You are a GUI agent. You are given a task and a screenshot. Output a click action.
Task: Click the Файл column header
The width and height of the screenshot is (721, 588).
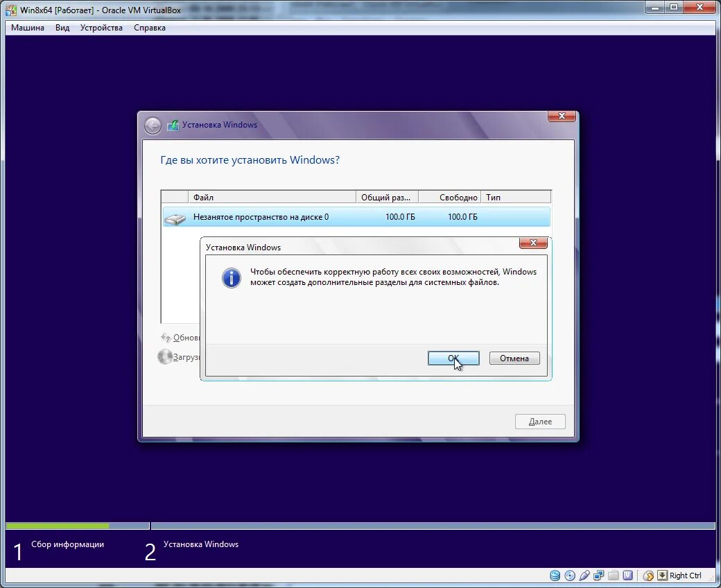tap(272, 197)
